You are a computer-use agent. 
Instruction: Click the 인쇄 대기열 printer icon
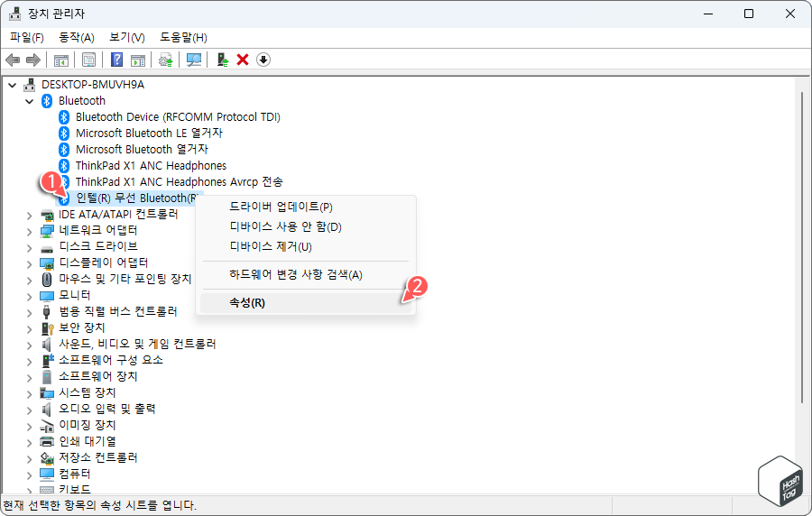(47, 442)
